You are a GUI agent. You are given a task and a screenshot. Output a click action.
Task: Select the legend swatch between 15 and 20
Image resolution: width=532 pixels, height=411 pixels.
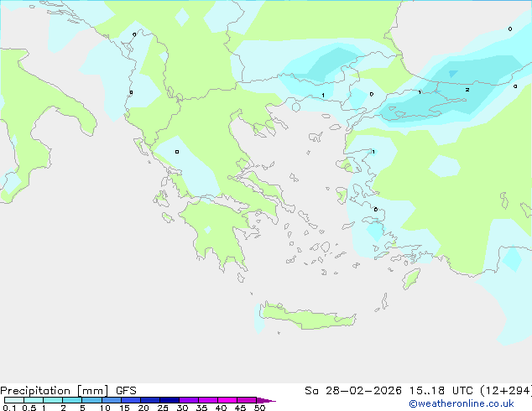(130, 400)
